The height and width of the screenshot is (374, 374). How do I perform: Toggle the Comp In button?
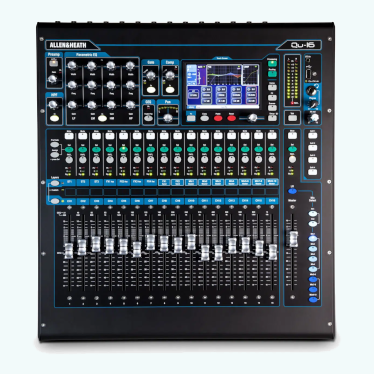pyautogui.click(x=169, y=90)
